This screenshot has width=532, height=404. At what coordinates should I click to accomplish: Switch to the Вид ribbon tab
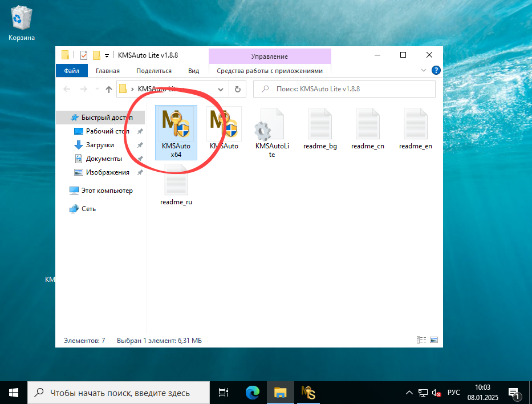tap(194, 70)
